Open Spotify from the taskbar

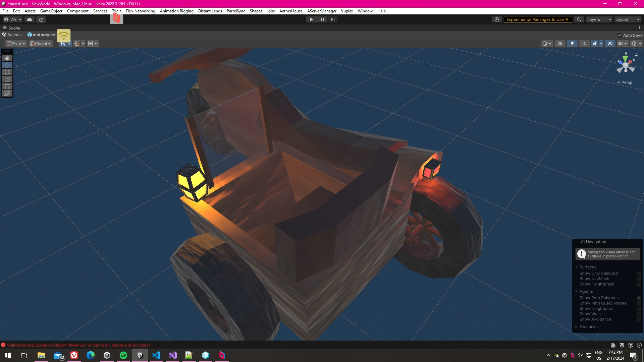123,355
